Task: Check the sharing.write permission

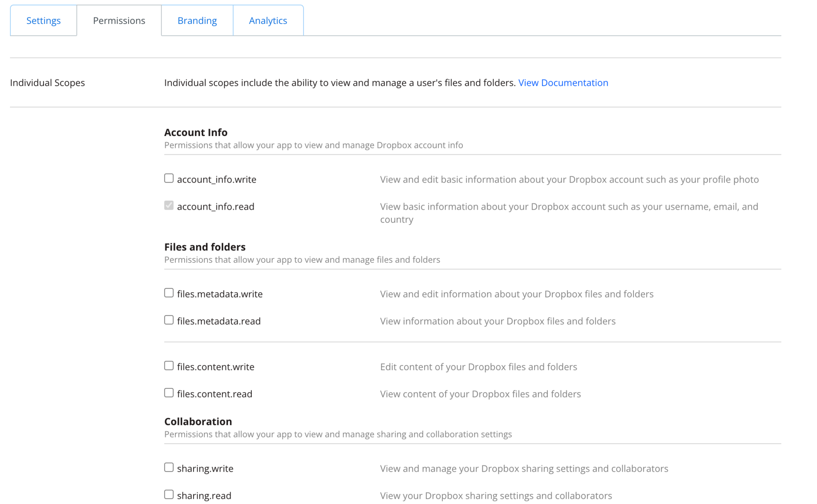Action: point(168,467)
